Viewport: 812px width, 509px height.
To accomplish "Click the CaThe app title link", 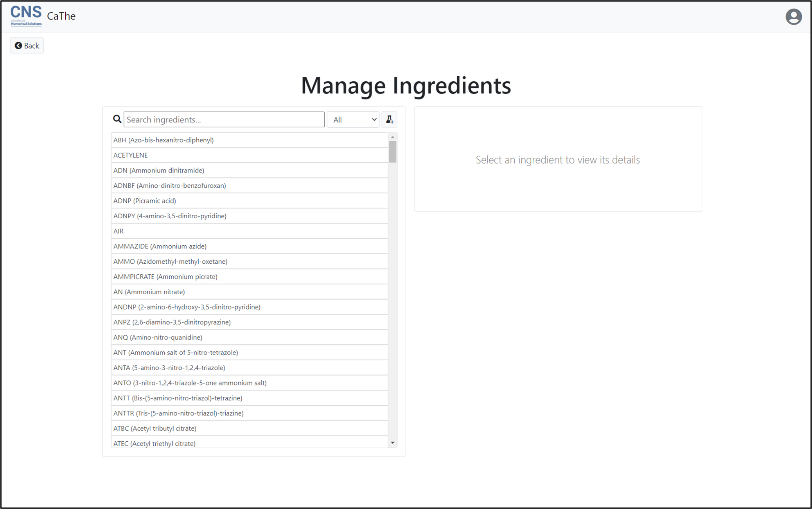I will 61,16.
